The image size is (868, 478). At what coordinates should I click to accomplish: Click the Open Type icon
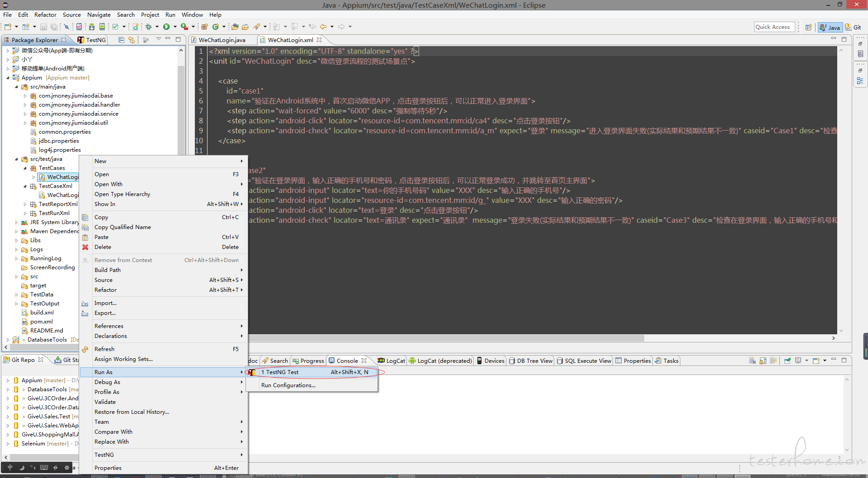tap(235, 27)
